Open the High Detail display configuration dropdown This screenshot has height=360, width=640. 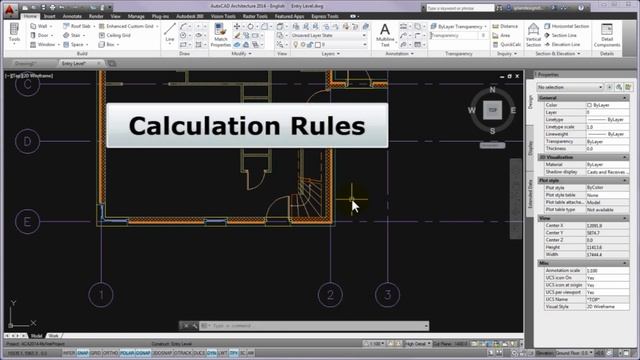point(417,344)
